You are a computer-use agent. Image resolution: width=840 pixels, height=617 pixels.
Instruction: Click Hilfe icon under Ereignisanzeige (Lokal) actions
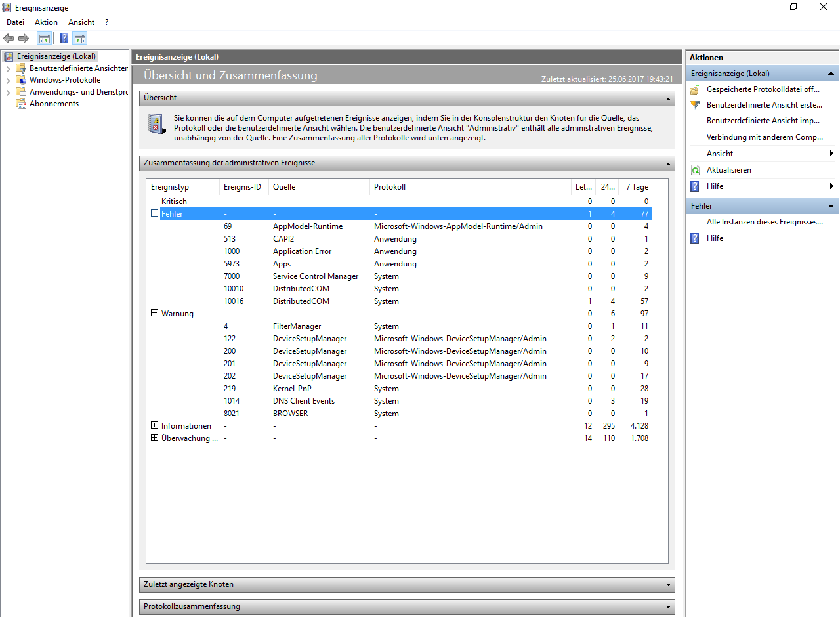click(x=696, y=186)
